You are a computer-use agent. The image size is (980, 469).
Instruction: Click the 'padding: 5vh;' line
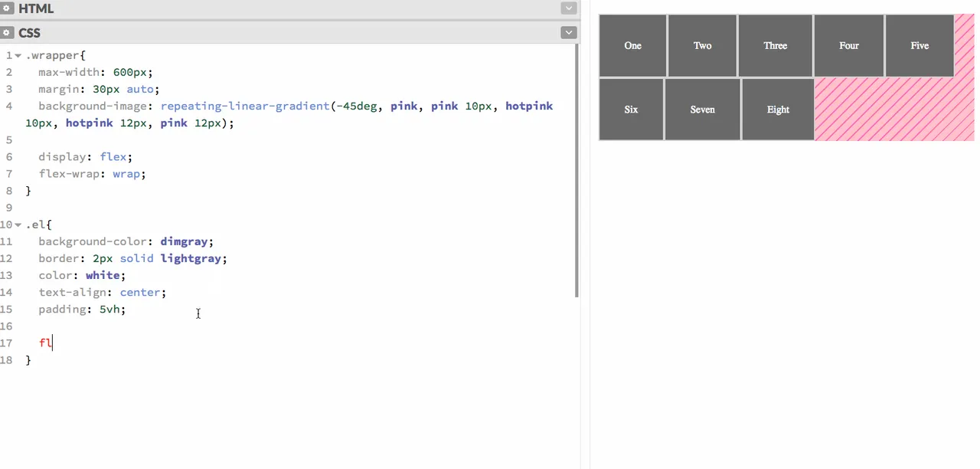(82, 309)
